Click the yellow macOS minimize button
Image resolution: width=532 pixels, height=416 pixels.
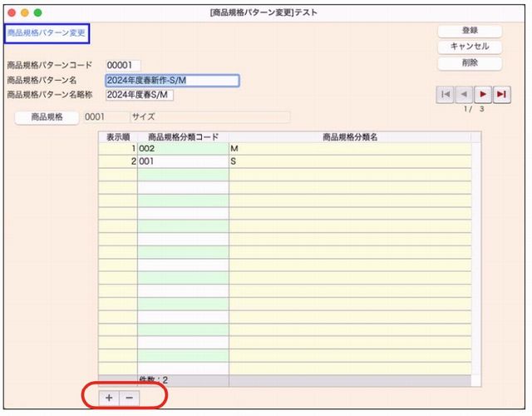click(25, 12)
